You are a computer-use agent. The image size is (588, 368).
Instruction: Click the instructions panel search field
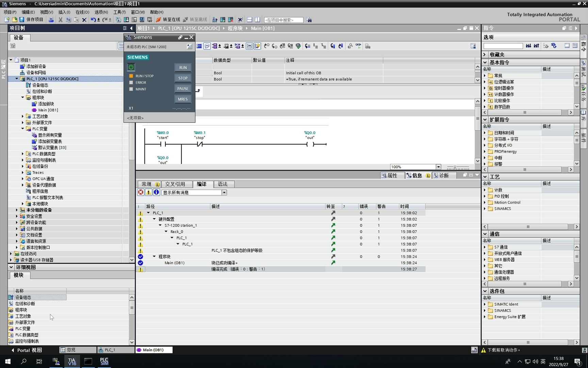pos(503,46)
